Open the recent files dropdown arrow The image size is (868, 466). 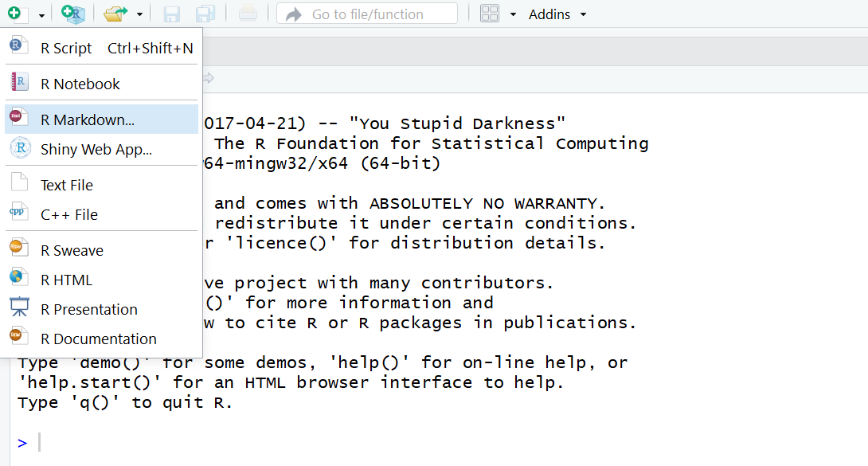tap(139, 14)
